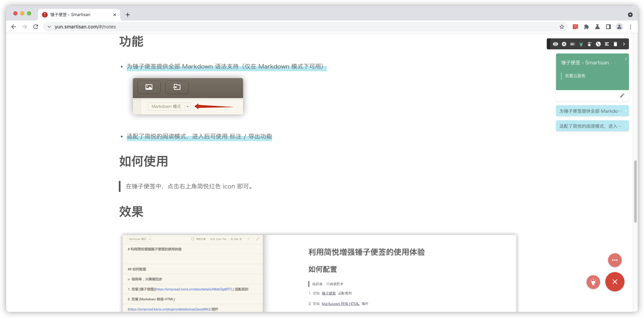
Task: Open a new browser tab
Action: point(128,15)
